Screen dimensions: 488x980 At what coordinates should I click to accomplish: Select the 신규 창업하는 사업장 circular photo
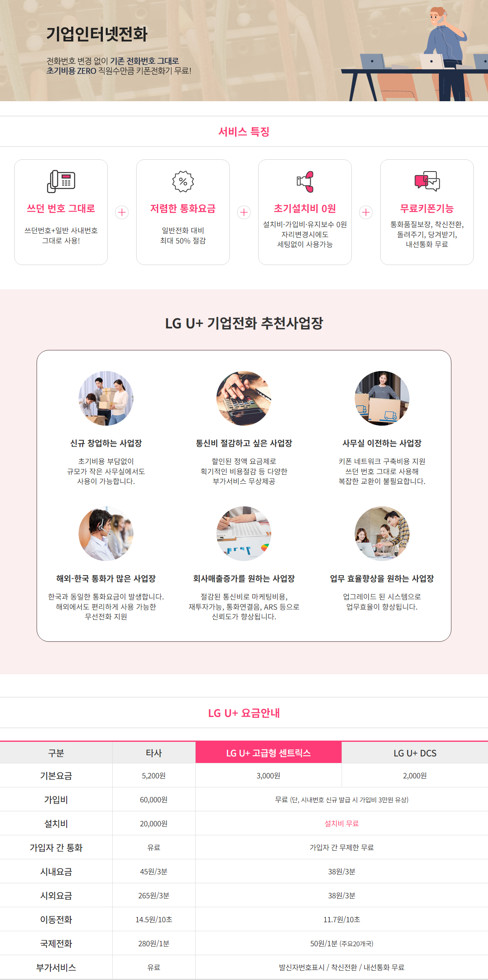(106, 398)
